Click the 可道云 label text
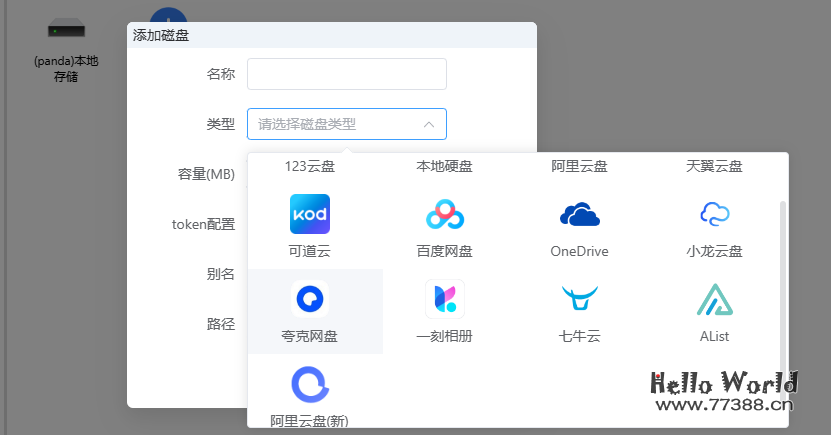Image resolution: width=831 pixels, height=435 pixels. pos(310,251)
